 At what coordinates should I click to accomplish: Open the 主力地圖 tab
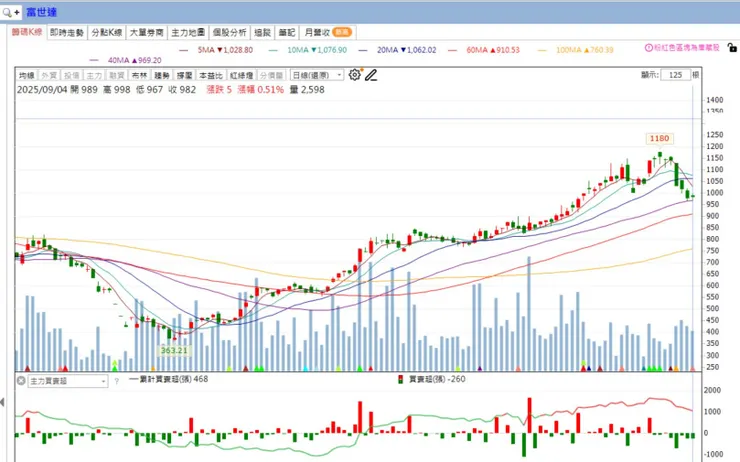tap(188, 33)
